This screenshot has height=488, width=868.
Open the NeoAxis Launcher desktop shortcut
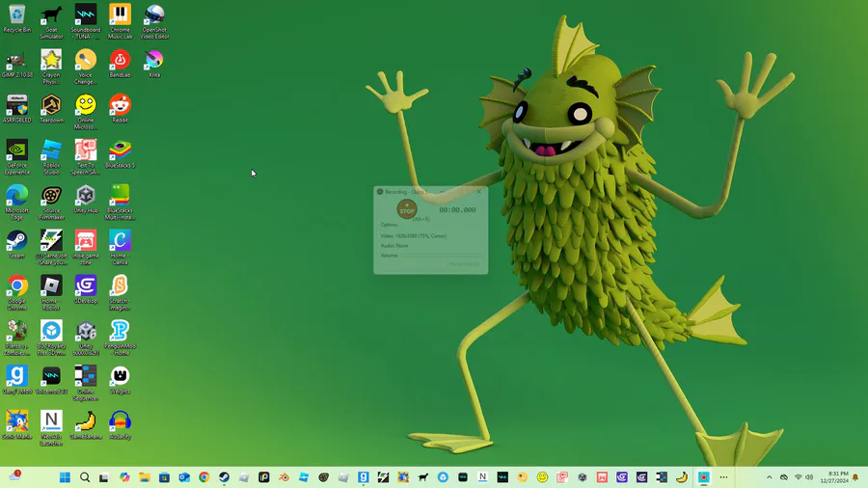[x=51, y=428]
